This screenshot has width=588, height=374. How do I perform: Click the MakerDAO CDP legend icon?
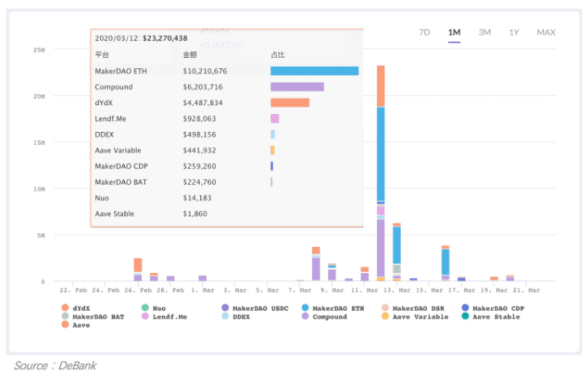coord(465,308)
